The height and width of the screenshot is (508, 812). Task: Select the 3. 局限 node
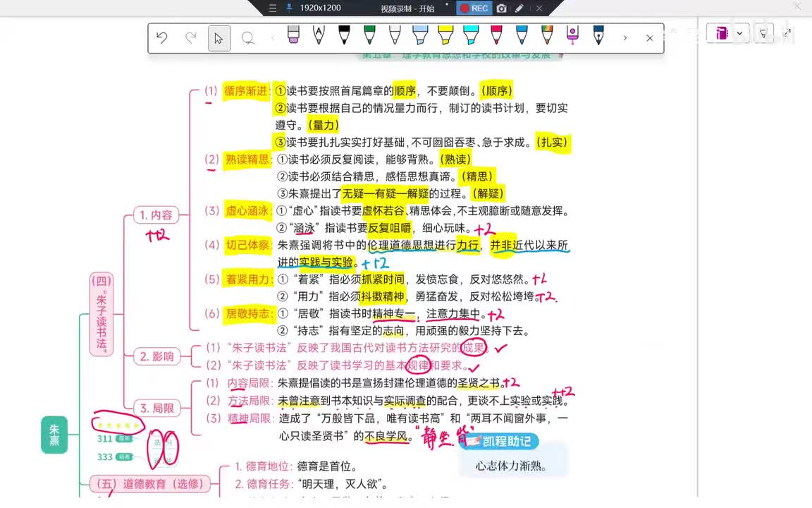157,409
